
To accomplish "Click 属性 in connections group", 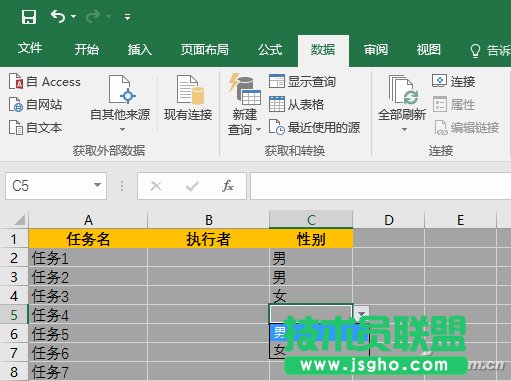I will click(454, 105).
